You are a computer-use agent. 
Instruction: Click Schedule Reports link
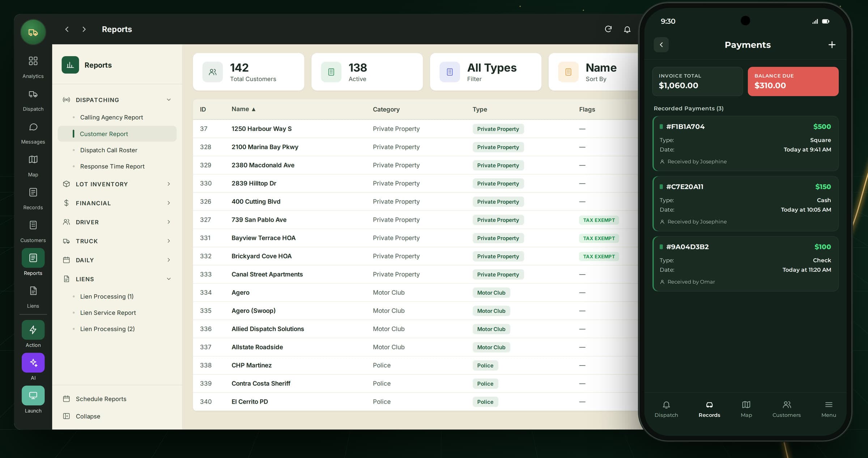pos(101,399)
